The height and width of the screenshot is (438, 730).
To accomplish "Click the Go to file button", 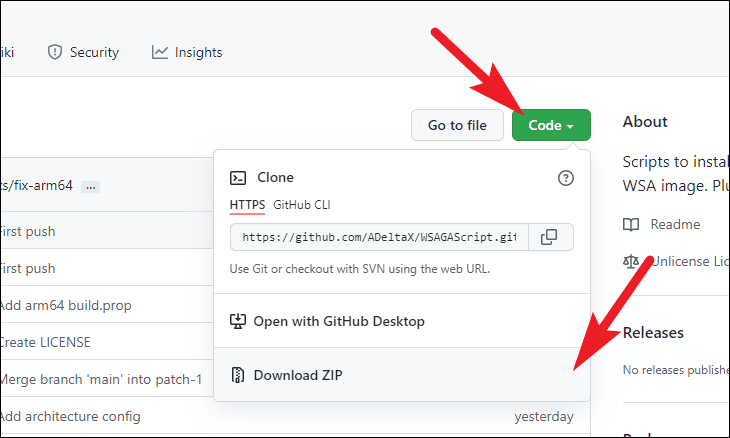I will (457, 125).
